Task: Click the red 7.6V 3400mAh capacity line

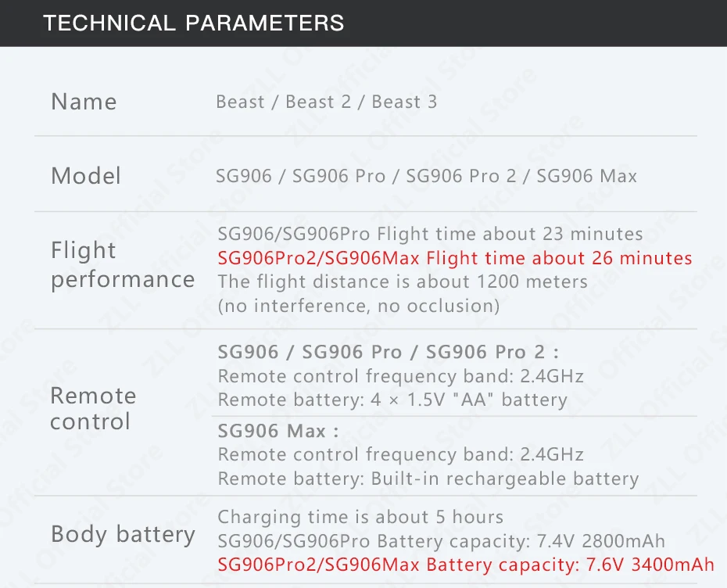Action: point(465,565)
